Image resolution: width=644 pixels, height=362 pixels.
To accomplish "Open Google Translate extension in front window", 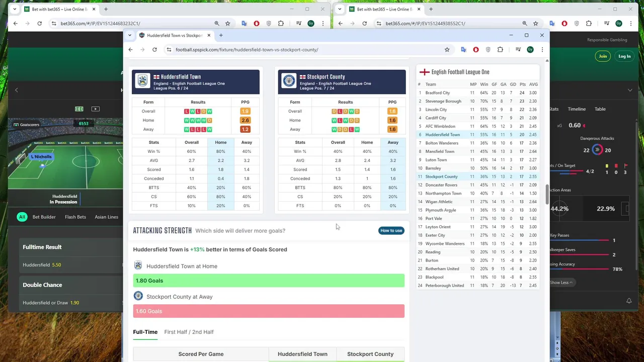I will point(463,49).
